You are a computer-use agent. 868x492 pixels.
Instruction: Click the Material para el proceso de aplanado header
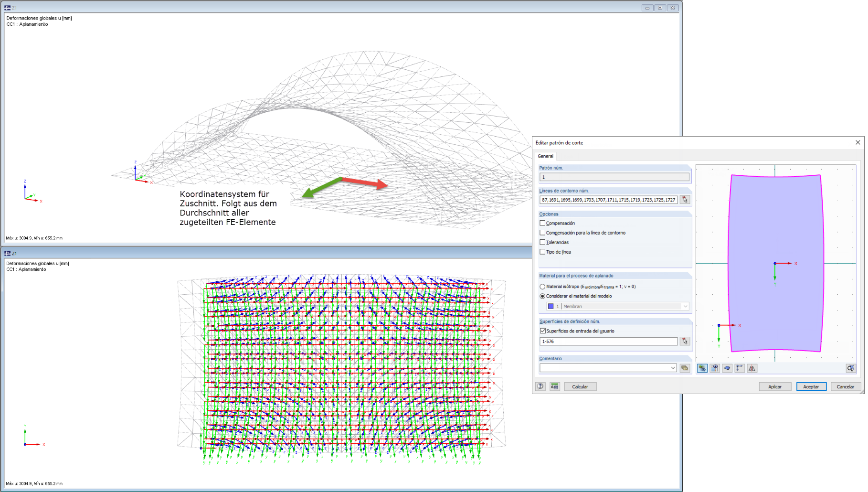[x=615, y=276]
